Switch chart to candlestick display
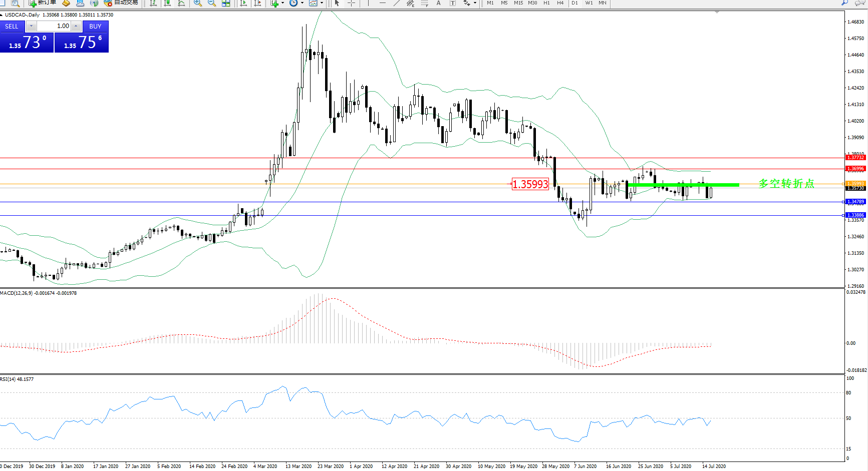 pyautogui.click(x=167, y=3)
